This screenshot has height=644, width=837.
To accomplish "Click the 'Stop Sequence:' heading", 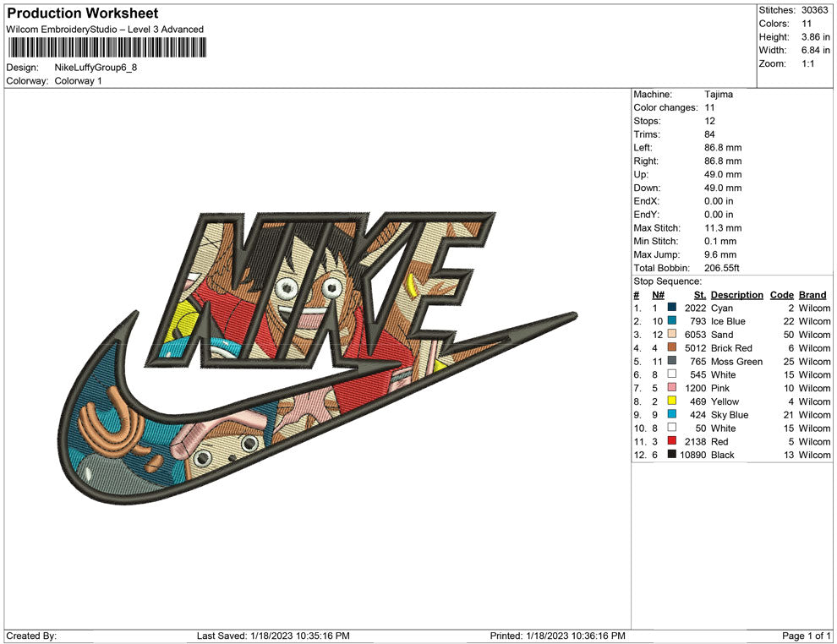I will pyautogui.click(x=667, y=281).
